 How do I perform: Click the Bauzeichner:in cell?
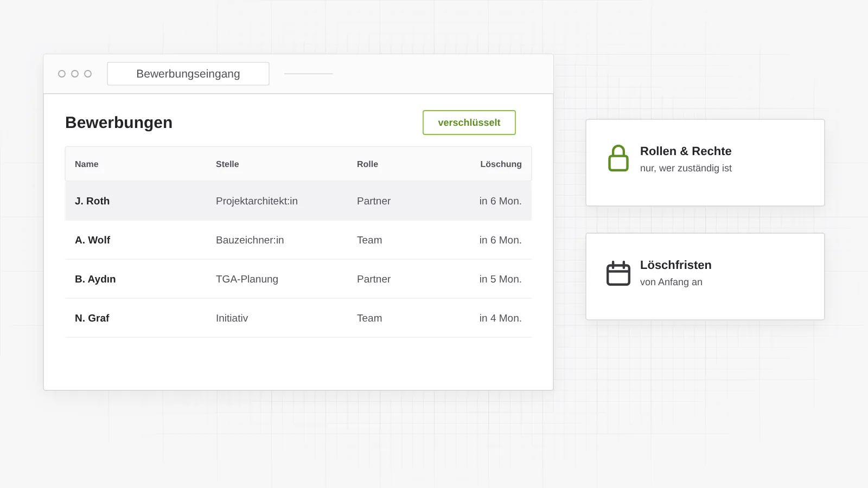tap(250, 240)
